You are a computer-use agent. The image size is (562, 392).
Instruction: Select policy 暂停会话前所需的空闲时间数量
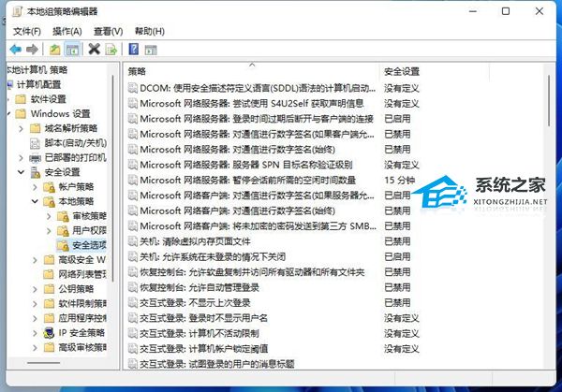click(247, 180)
